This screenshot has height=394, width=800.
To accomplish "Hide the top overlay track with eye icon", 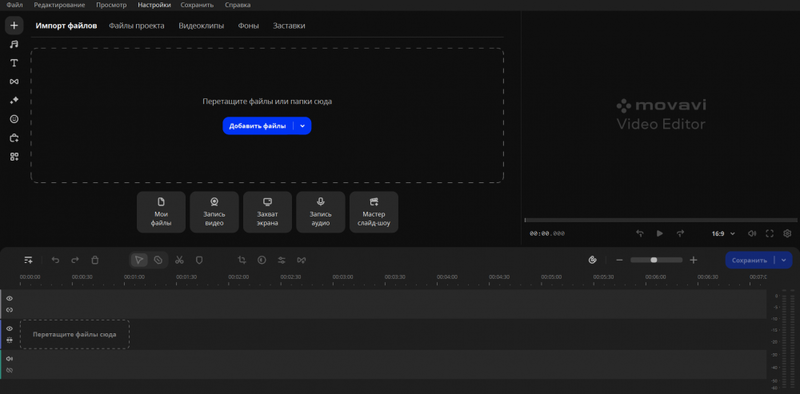I will coord(9,299).
